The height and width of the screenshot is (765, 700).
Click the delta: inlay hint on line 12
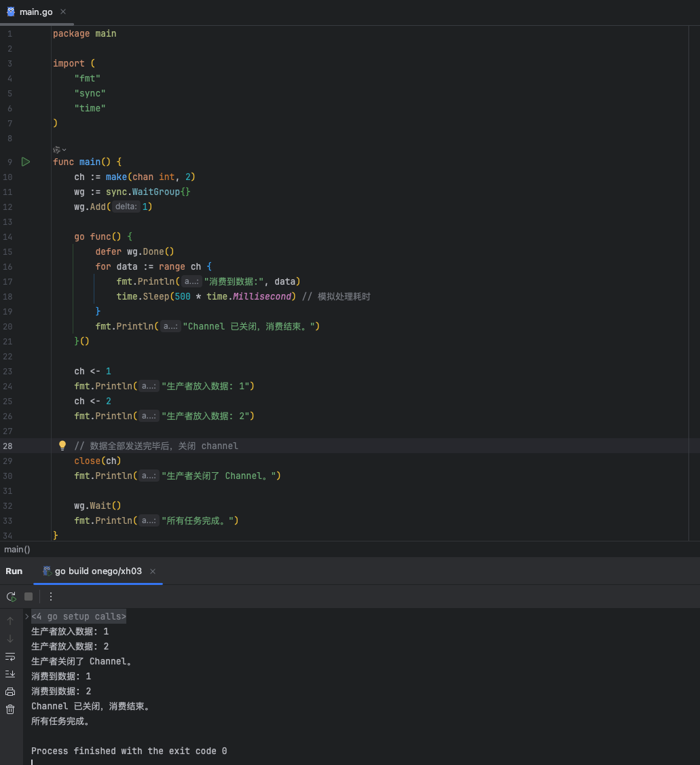(x=126, y=207)
